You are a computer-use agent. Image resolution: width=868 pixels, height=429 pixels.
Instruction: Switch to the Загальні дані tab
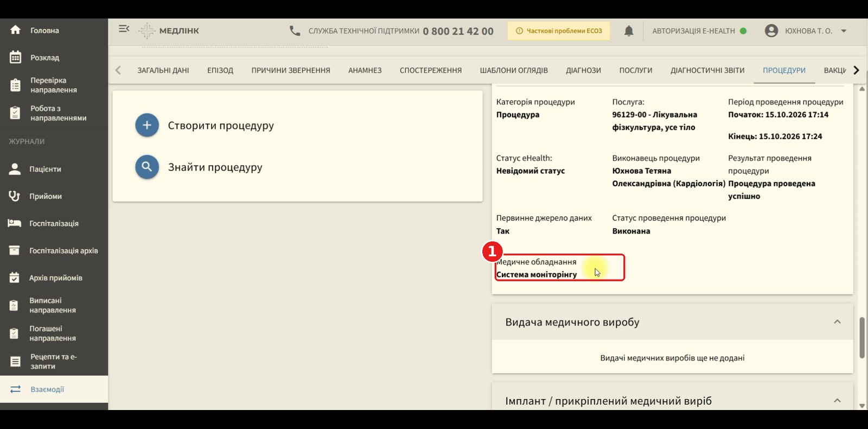tap(163, 71)
